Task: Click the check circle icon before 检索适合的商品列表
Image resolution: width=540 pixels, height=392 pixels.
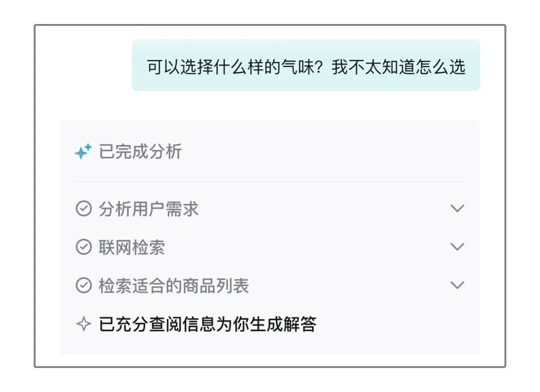Action: click(x=83, y=286)
